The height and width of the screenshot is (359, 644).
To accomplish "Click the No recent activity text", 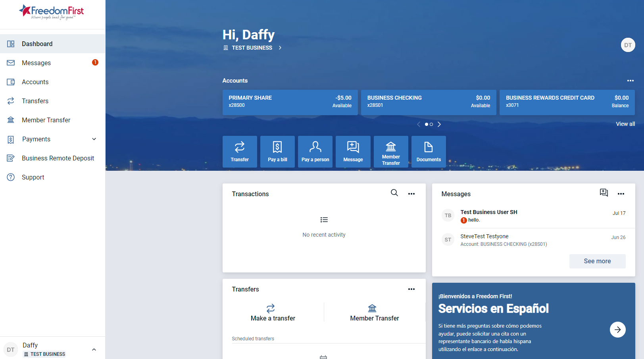I will [324, 235].
